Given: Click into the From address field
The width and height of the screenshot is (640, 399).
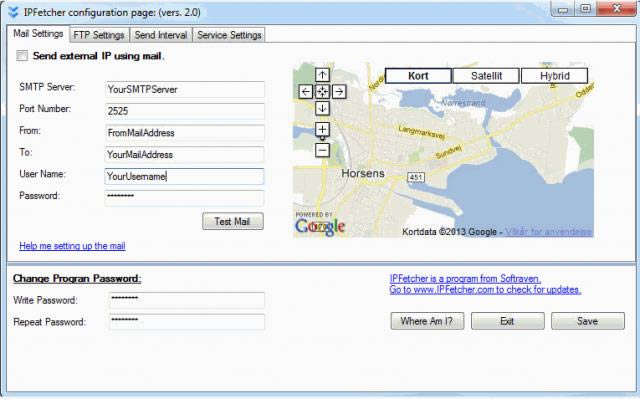Looking at the screenshot, I should pyautogui.click(x=184, y=133).
